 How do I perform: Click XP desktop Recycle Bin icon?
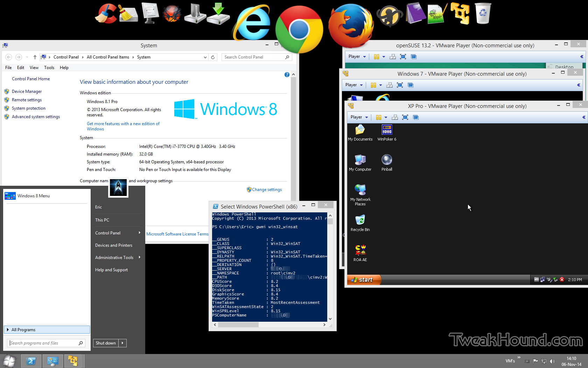tap(360, 223)
